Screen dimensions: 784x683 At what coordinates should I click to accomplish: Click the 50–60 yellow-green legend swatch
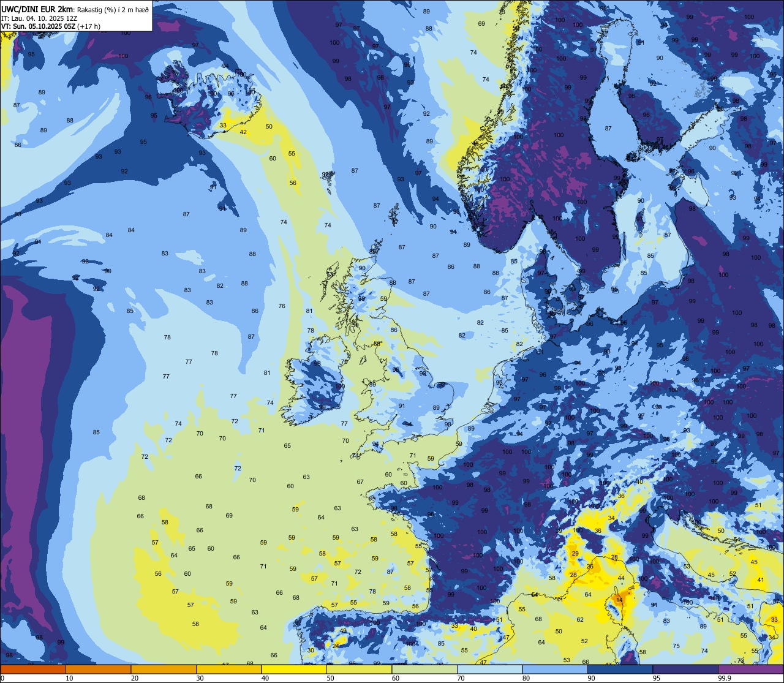359,669
